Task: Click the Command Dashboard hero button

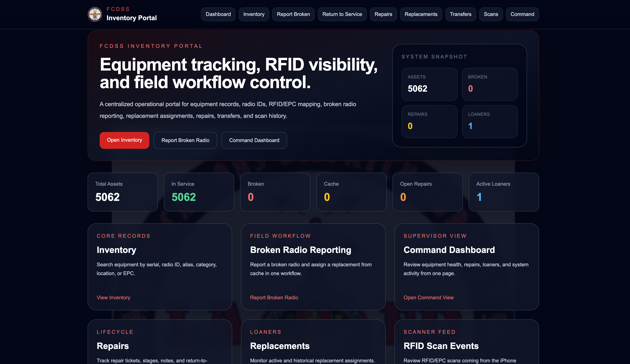Action: coord(254,140)
